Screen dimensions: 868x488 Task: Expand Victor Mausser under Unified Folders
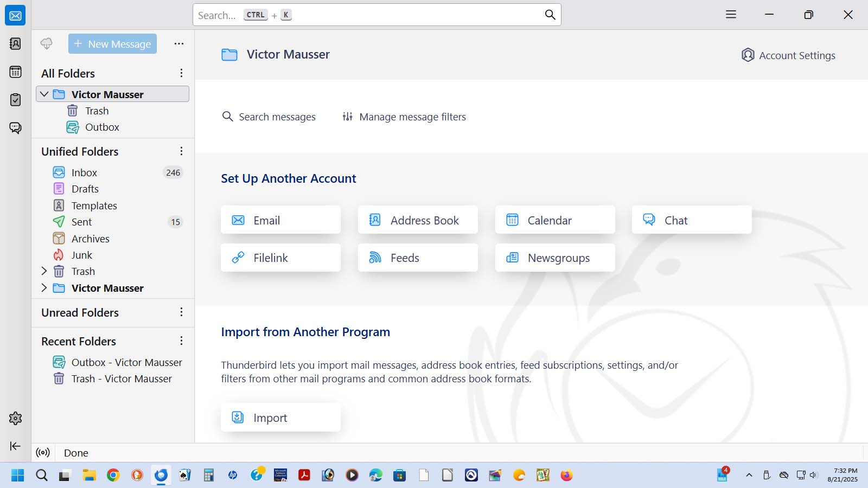[44, 288]
